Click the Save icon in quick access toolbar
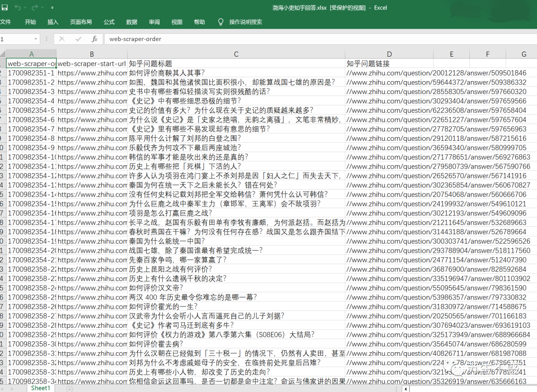 tap(5, 7)
